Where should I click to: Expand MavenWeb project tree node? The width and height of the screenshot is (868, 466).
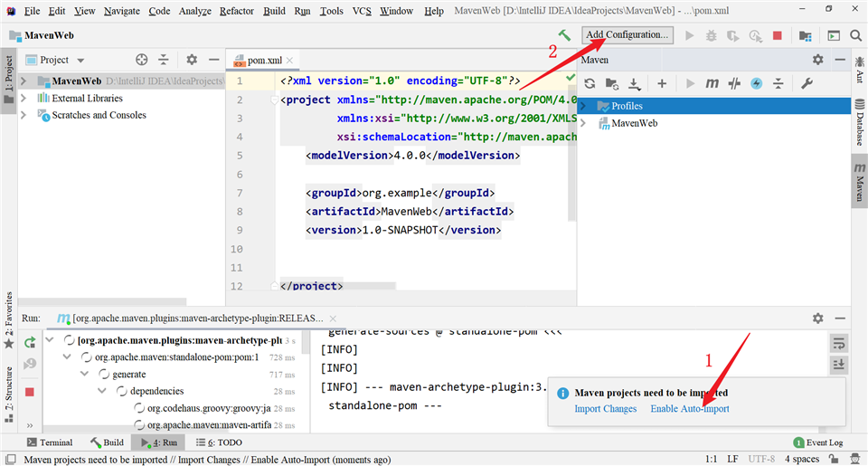[x=24, y=81]
